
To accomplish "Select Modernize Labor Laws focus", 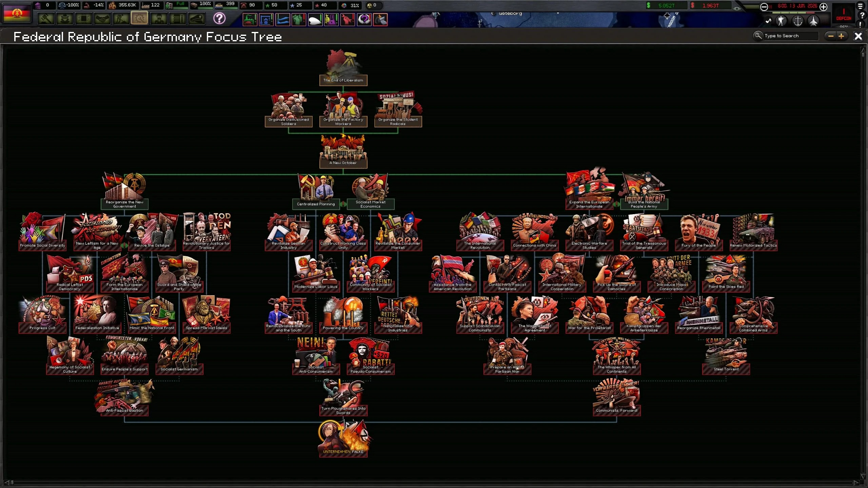I will (316, 274).
